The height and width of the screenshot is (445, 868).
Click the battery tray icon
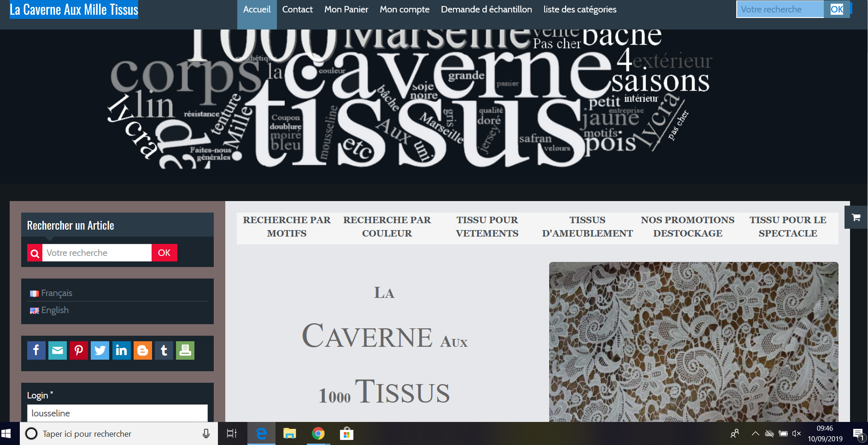tap(783, 433)
